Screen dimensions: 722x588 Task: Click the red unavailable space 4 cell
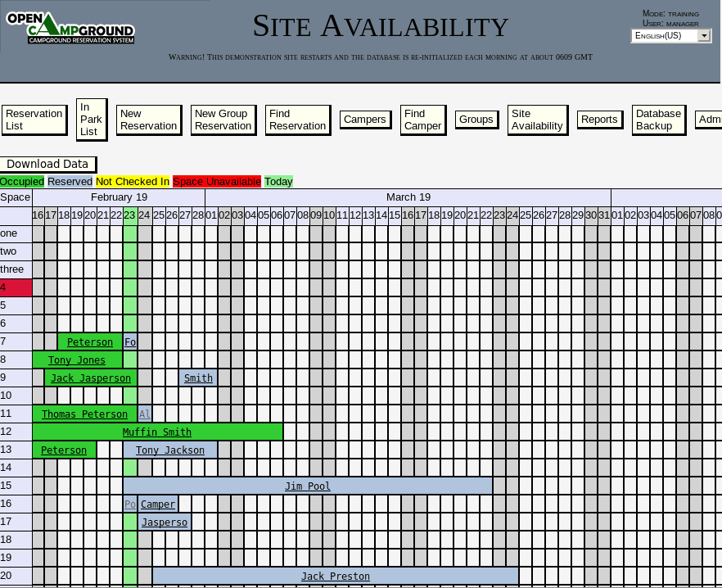(16, 287)
